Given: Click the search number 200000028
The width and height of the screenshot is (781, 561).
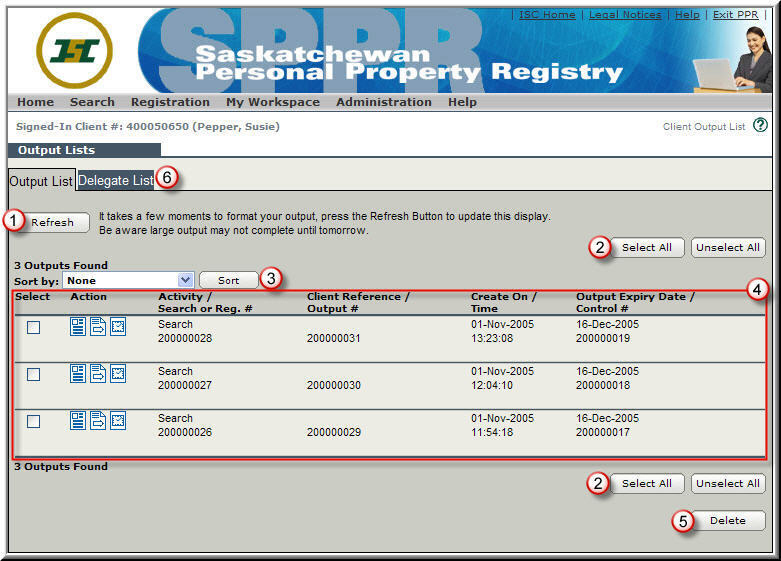Looking at the screenshot, I should coord(185,338).
